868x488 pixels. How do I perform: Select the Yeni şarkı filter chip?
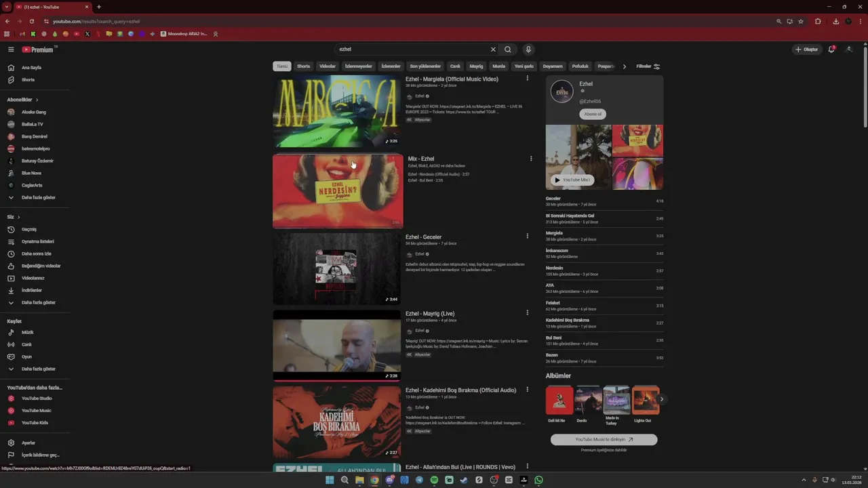524,66
